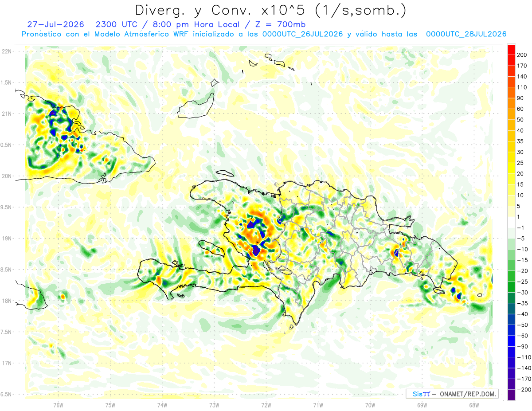This screenshot has width=532, height=411.
Task: Click the white swatch between 1 and -1
Action: 511,222
